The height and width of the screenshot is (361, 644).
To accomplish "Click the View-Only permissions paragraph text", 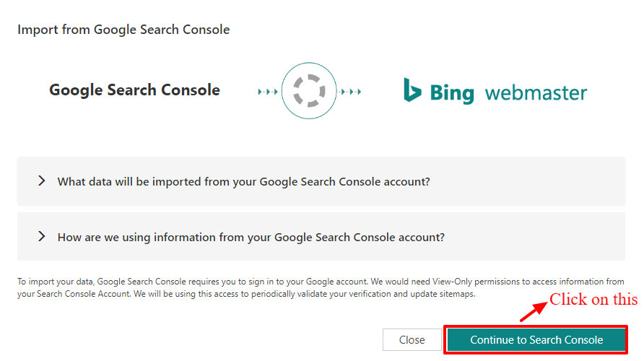I will 321,287.
